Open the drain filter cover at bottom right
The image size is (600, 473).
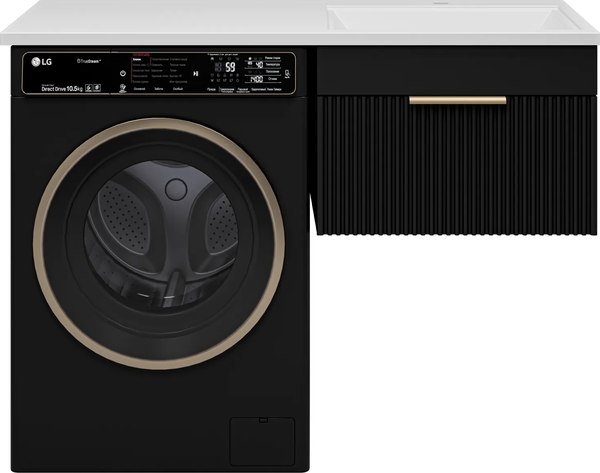pyautogui.click(x=262, y=438)
